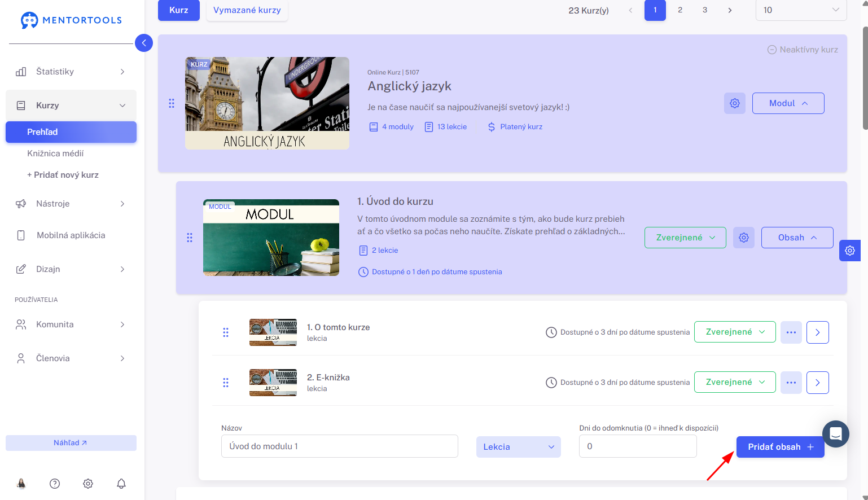The width and height of the screenshot is (868, 500).
Task: Collapse the Modul list of Anglický jazyk
Action: tap(788, 103)
